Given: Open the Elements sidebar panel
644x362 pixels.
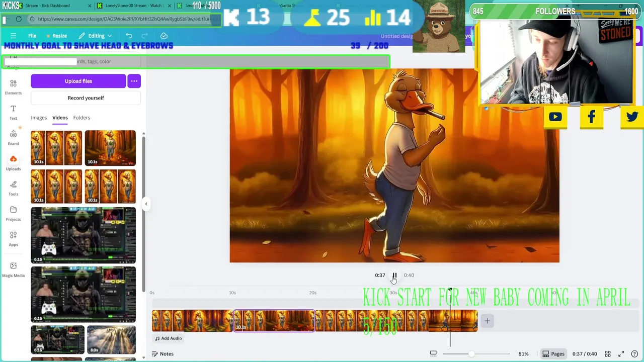Looking at the screenshot, I should click(13, 87).
